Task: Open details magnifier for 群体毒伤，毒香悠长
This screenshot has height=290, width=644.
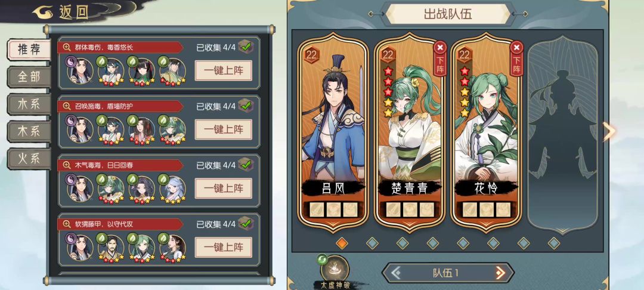Action: 67,47
